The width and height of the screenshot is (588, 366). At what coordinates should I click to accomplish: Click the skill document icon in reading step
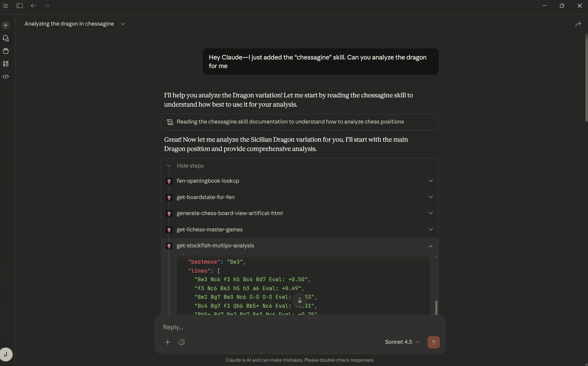[170, 122]
